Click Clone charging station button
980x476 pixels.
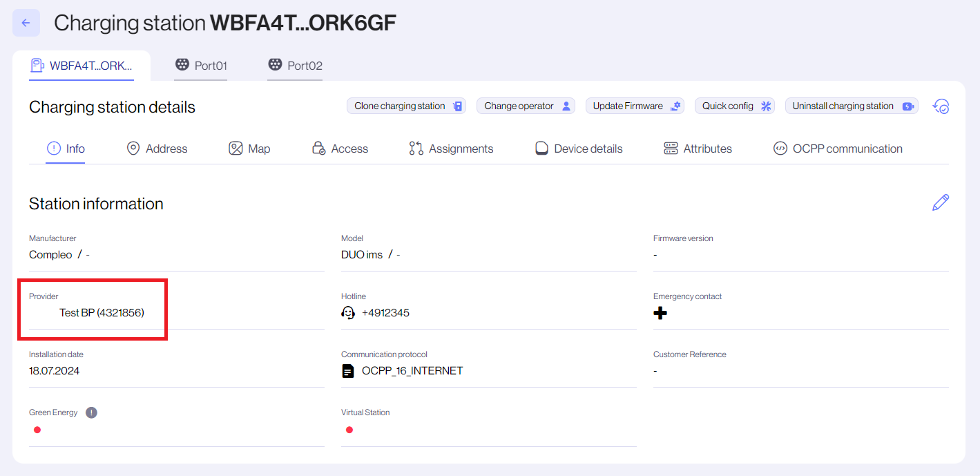pos(407,106)
